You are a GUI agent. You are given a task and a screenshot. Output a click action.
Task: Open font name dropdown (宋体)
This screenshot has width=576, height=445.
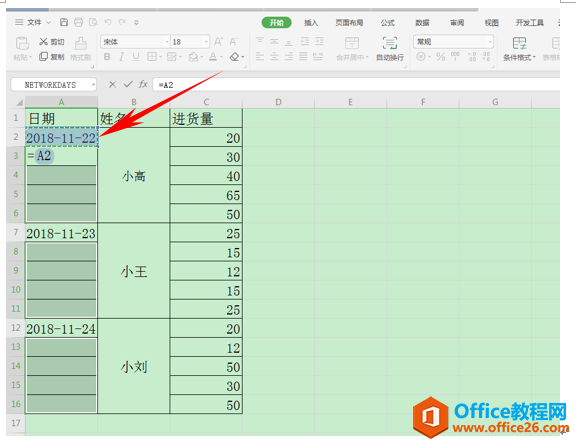pos(167,42)
